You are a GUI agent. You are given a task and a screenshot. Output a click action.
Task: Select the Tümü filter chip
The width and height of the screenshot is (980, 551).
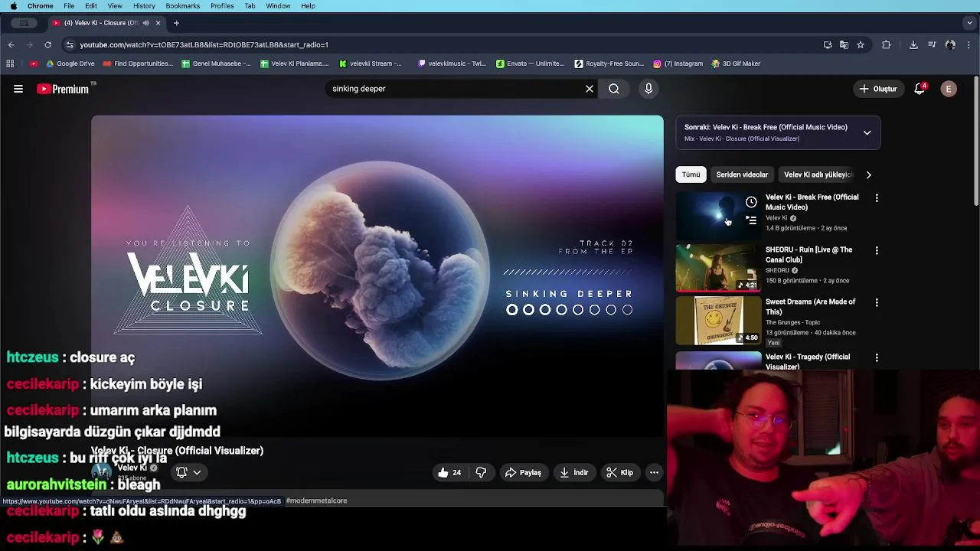tap(691, 174)
